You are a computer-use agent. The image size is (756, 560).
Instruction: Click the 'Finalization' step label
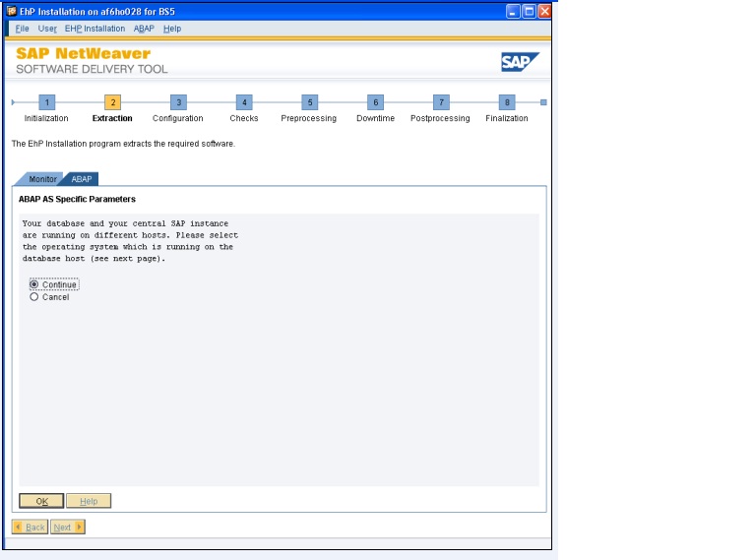pos(507,118)
